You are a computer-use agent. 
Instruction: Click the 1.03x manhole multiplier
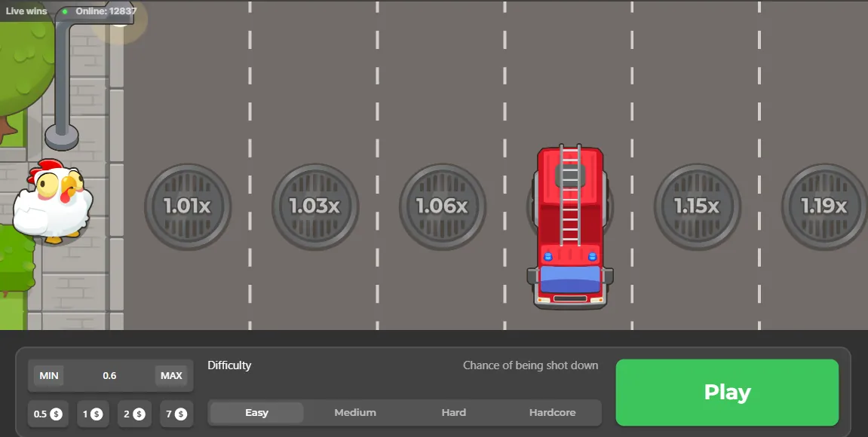tap(315, 206)
